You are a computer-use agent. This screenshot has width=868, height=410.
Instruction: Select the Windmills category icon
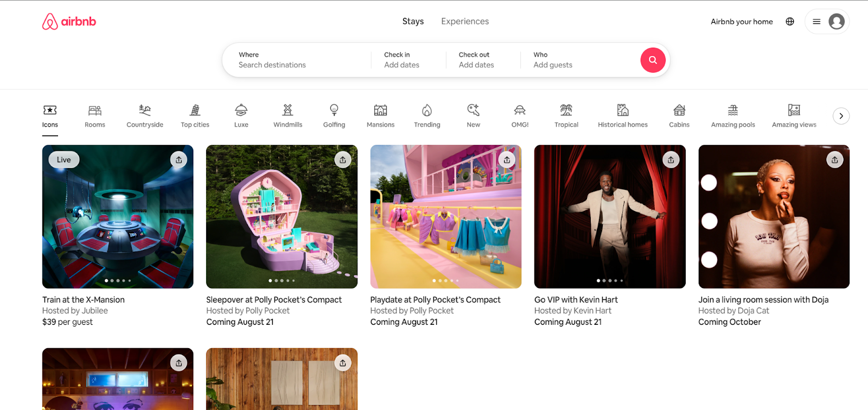tap(288, 116)
